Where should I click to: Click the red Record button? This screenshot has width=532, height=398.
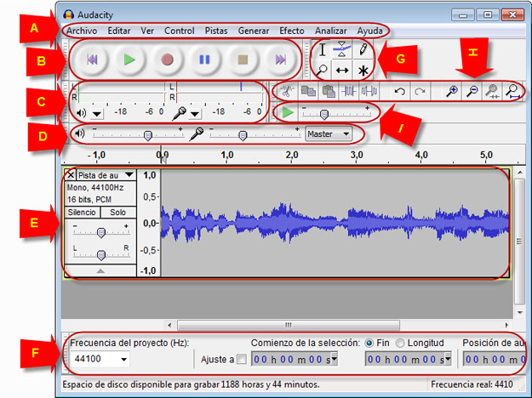coord(168,60)
